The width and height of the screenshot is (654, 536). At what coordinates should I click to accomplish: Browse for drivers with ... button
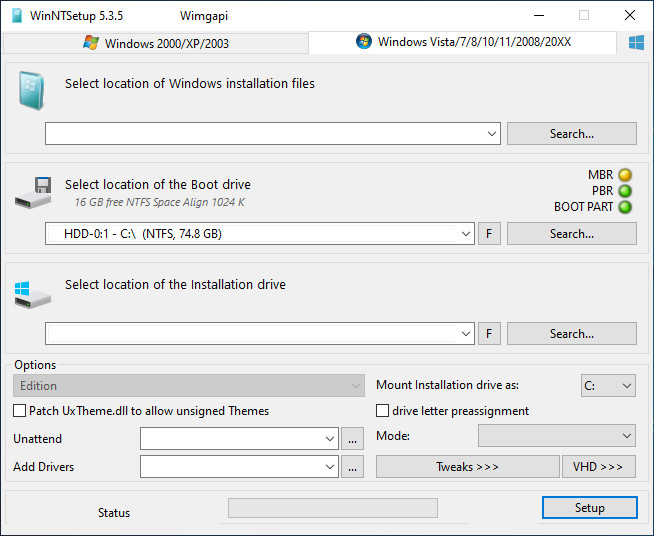click(x=352, y=467)
